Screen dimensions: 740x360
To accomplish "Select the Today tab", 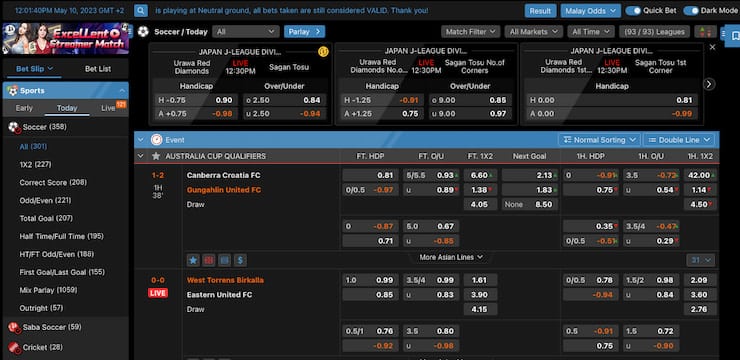I will pos(67,108).
